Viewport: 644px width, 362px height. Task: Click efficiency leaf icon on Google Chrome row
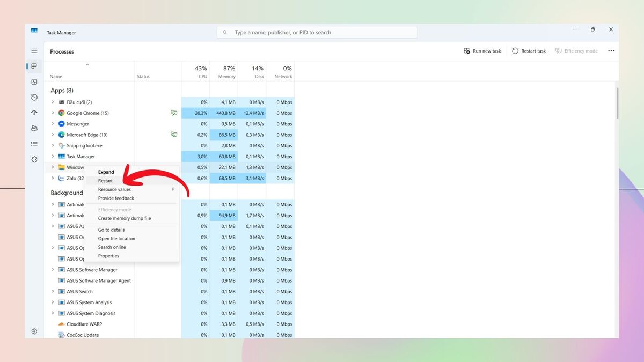(174, 113)
